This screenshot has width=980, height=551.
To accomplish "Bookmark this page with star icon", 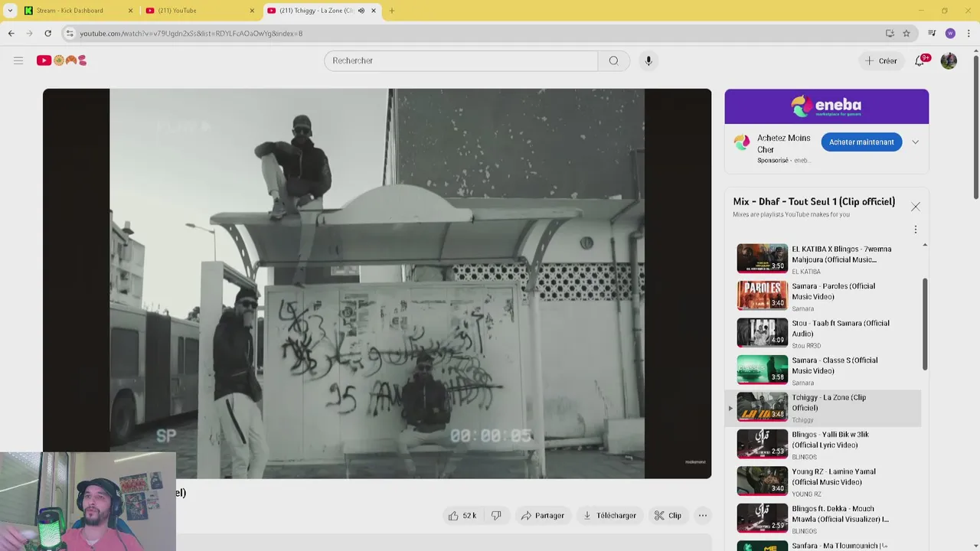I will [x=906, y=34].
